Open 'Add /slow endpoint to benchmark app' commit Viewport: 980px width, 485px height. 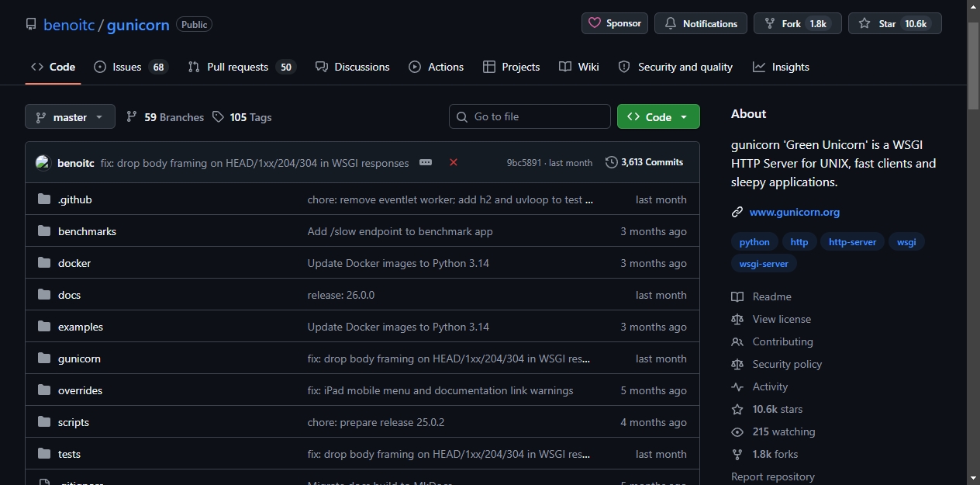[400, 231]
